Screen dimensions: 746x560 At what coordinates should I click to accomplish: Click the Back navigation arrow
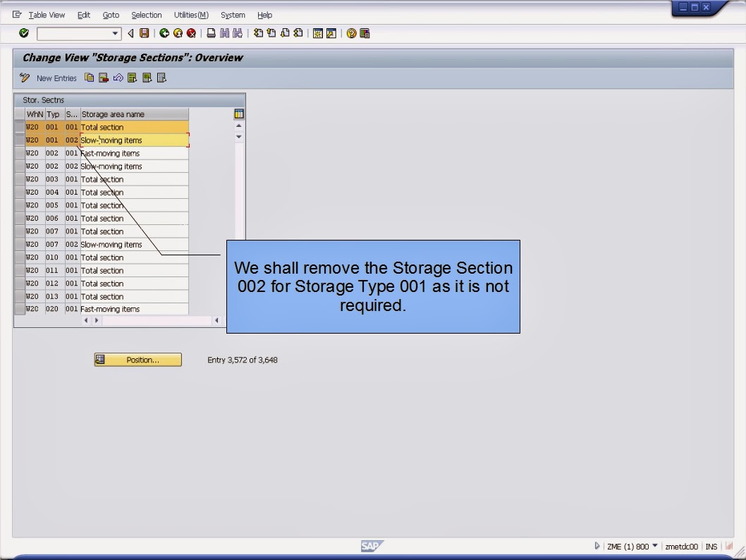163,33
